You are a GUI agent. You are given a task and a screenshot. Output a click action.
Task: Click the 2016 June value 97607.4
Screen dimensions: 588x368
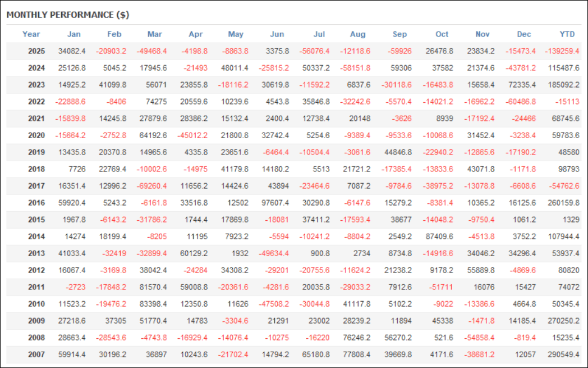pyautogui.click(x=275, y=202)
